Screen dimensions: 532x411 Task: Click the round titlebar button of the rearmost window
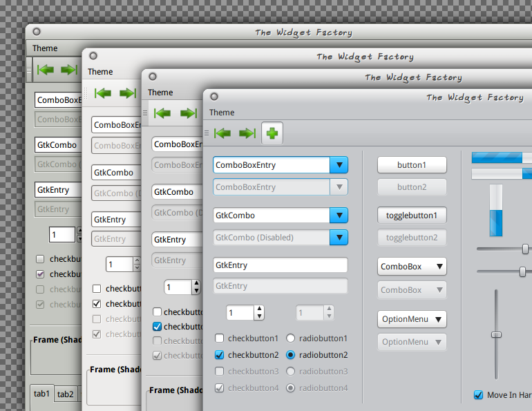click(37, 32)
